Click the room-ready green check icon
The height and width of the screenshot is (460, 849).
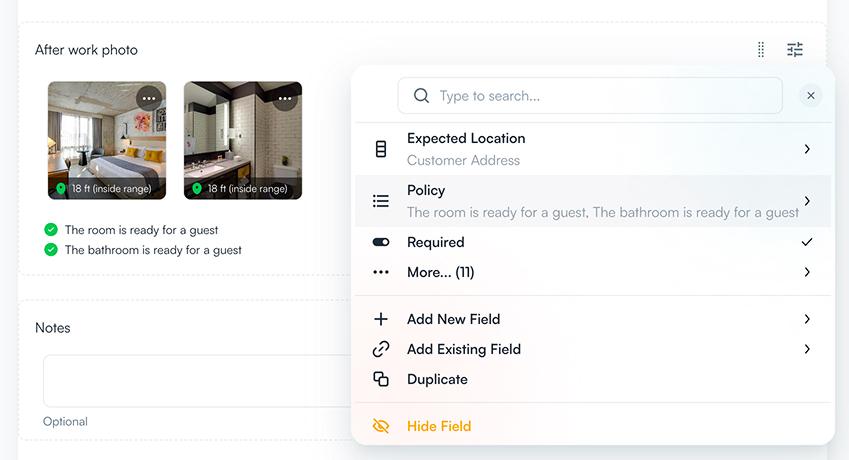pyautogui.click(x=51, y=229)
